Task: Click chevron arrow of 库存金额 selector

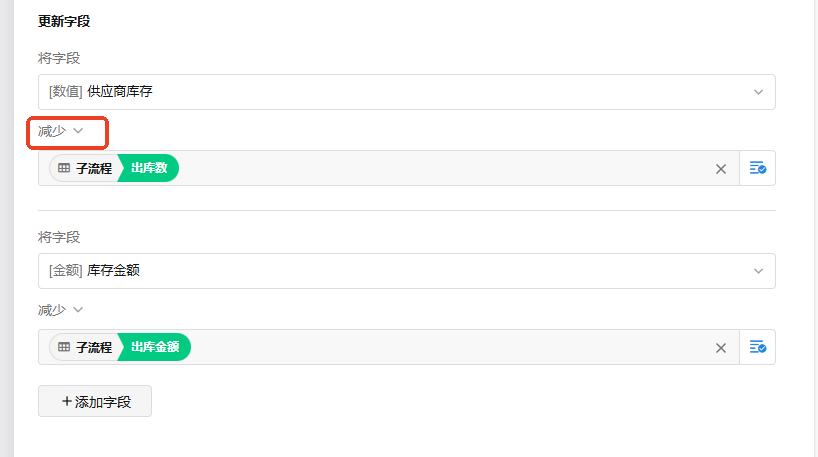Action: pyautogui.click(x=758, y=271)
